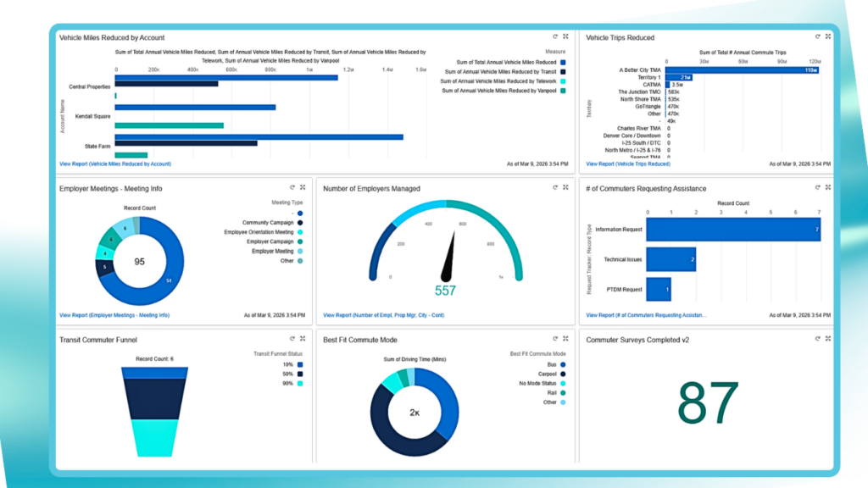
Task: Refresh the Employer Meetings - Meeting Info widget
Action: pos(291,188)
